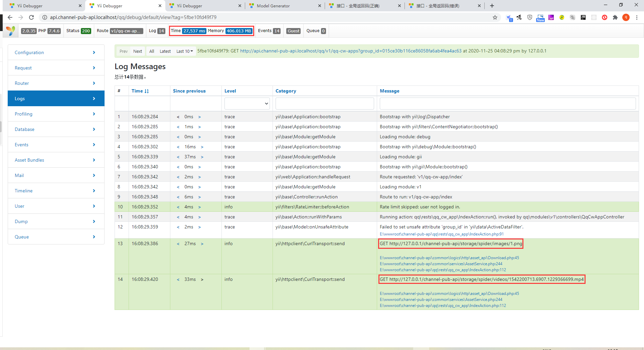The height and width of the screenshot is (350, 644).
Task: Click the Next request button
Action: [137, 51]
